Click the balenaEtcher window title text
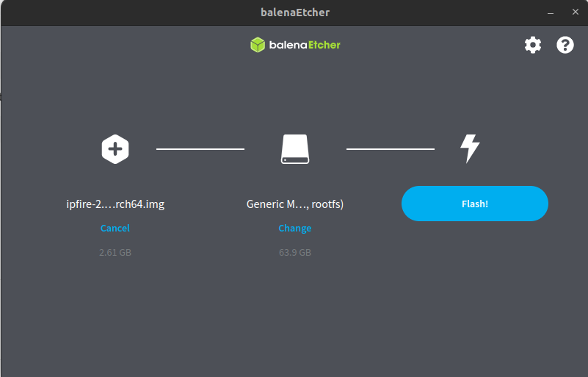The width and height of the screenshot is (588, 377). [294, 12]
